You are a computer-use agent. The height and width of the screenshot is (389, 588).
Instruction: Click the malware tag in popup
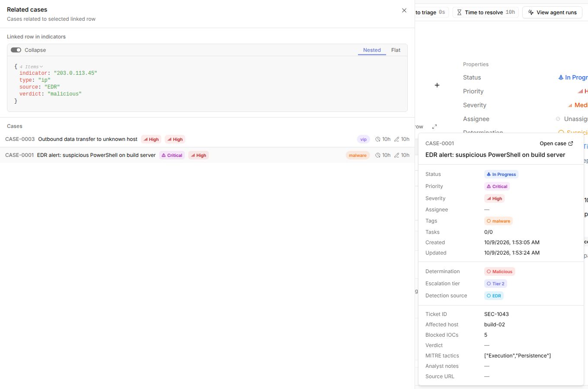click(x=498, y=221)
